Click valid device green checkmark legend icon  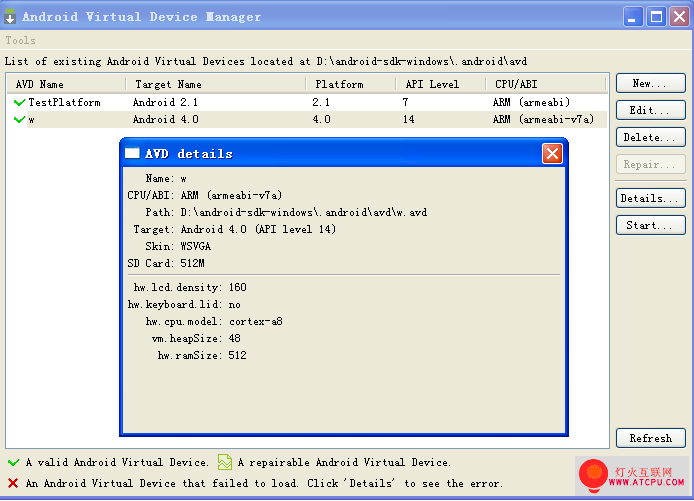14,462
